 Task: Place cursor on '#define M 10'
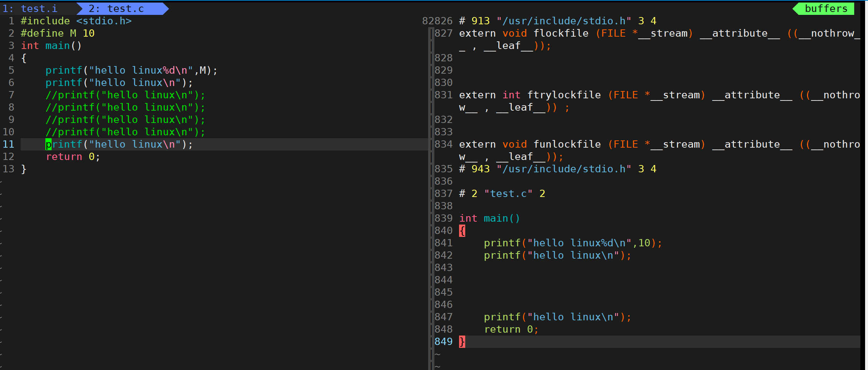coord(57,33)
